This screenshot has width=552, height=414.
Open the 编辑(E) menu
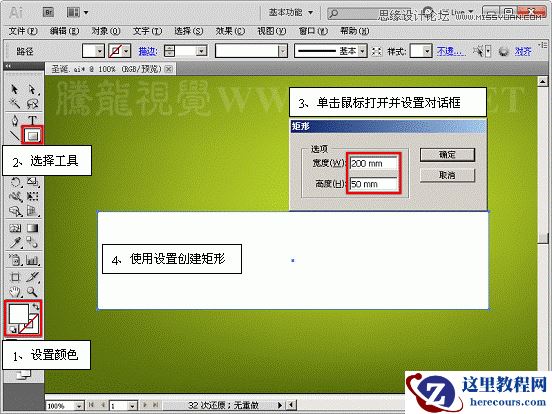tap(64, 31)
